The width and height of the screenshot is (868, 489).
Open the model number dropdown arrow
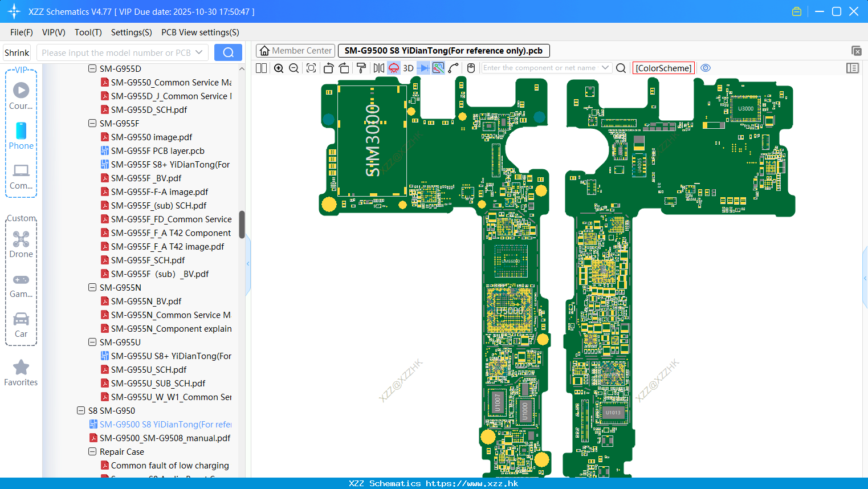[x=199, y=52]
